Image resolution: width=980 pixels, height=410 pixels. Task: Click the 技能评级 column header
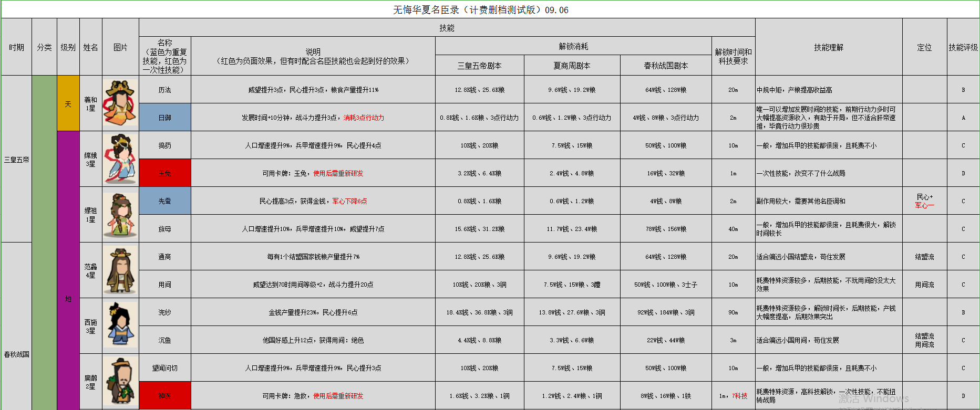click(x=963, y=47)
